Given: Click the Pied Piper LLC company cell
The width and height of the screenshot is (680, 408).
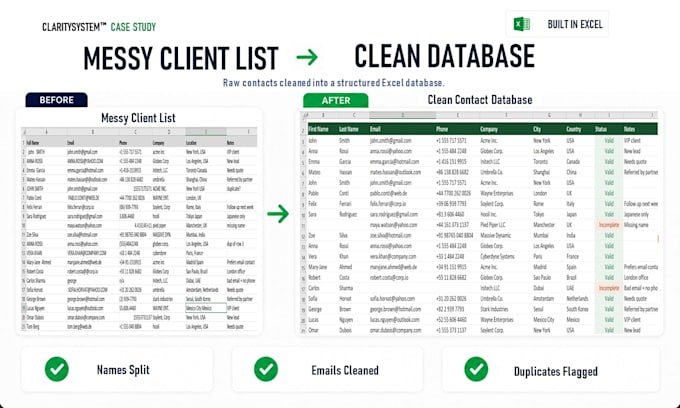Looking at the screenshot, I should click(x=493, y=225).
